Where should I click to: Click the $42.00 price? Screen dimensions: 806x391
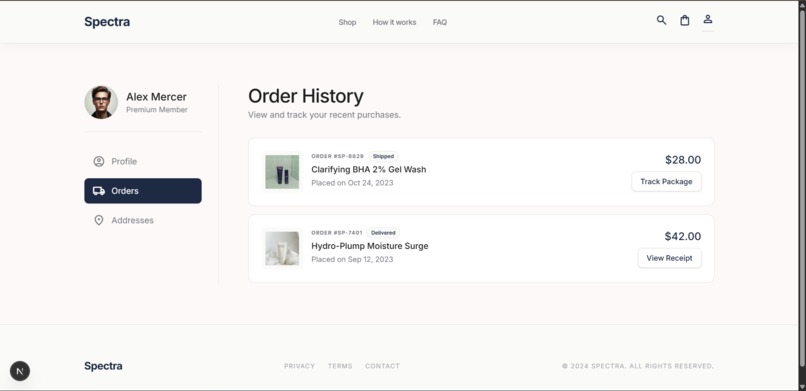[x=683, y=236]
